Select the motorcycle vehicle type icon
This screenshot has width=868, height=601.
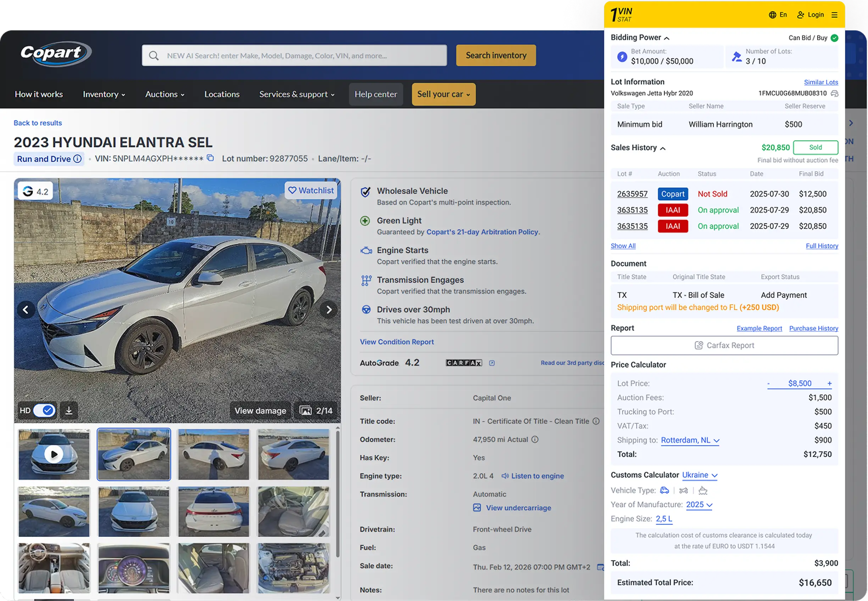[683, 490]
